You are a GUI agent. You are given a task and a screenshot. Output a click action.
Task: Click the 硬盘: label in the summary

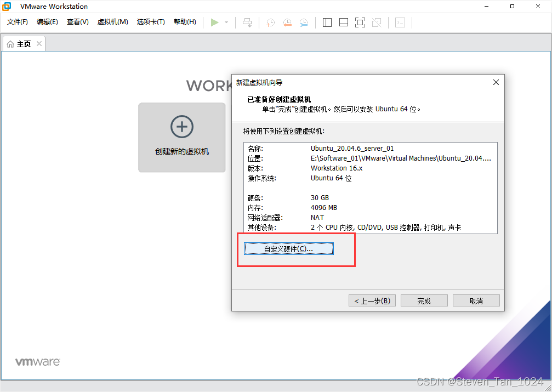tap(255, 197)
